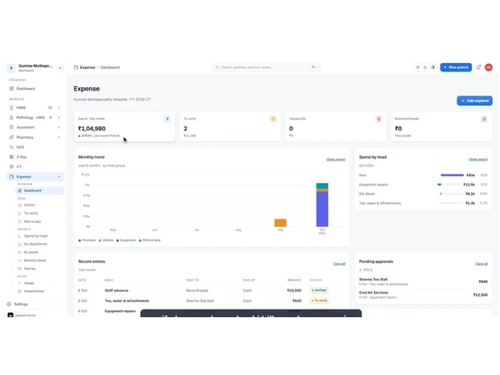Open Departments setup in sidebar
Viewport: 500px width, 375px height.
coord(34,291)
